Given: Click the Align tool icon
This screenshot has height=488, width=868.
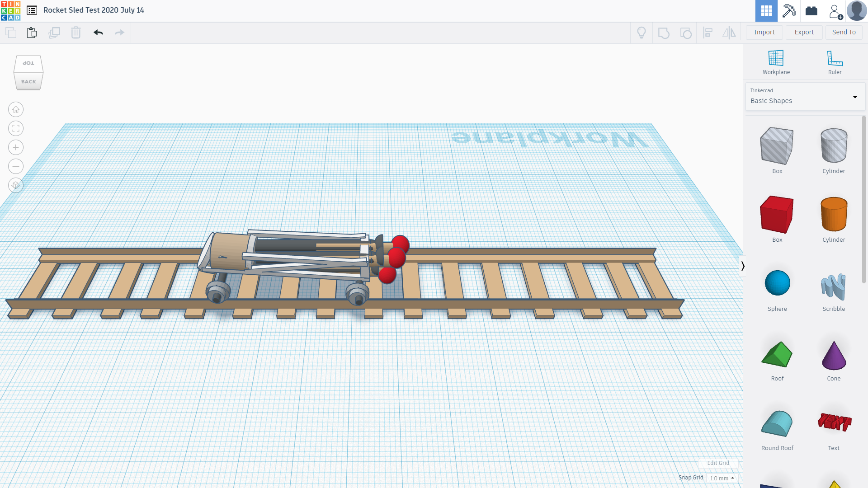Looking at the screenshot, I should coord(708,33).
